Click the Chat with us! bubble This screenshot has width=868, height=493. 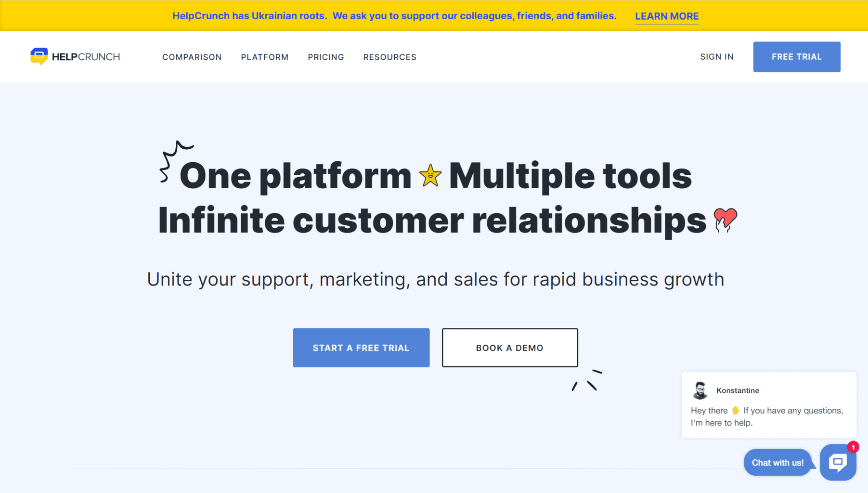pos(777,463)
